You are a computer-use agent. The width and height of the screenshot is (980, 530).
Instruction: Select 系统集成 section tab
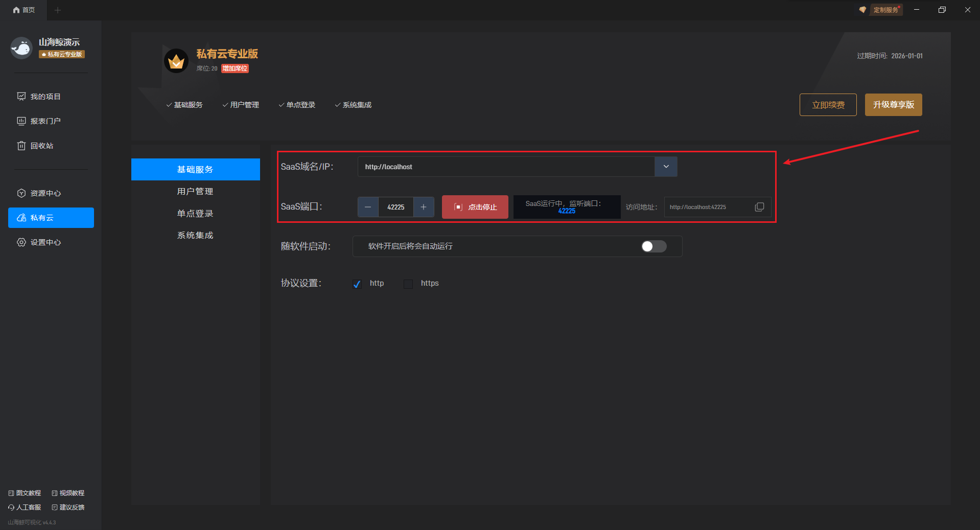click(x=196, y=235)
